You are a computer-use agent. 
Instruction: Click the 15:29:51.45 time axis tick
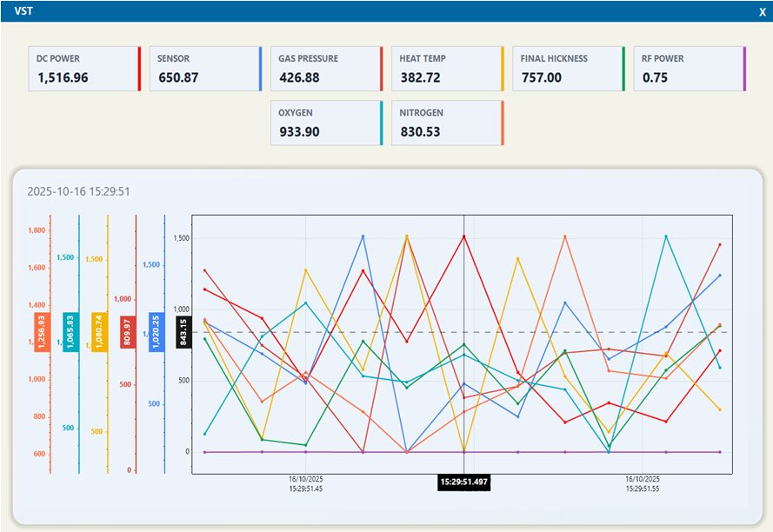(306, 483)
